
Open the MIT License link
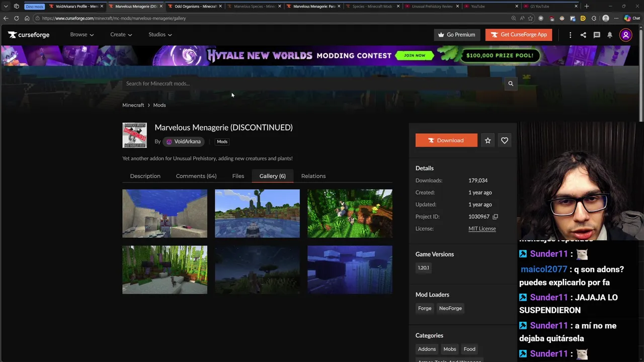click(x=482, y=229)
